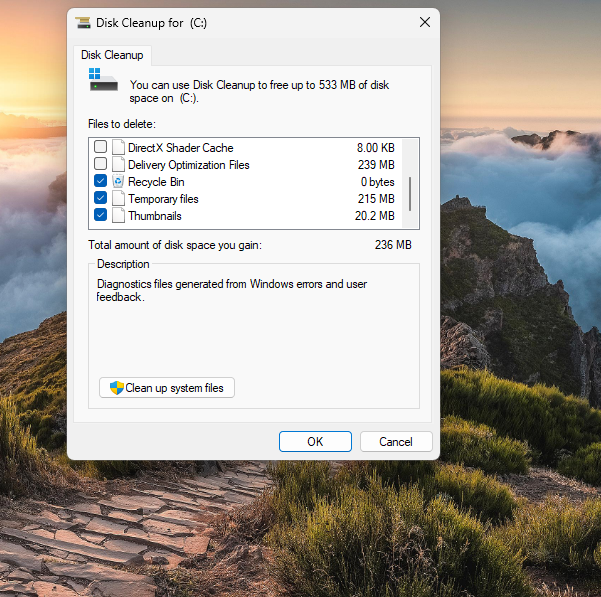Close the Disk Cleanup dialog window
The image size is (601, 597).
425,22
